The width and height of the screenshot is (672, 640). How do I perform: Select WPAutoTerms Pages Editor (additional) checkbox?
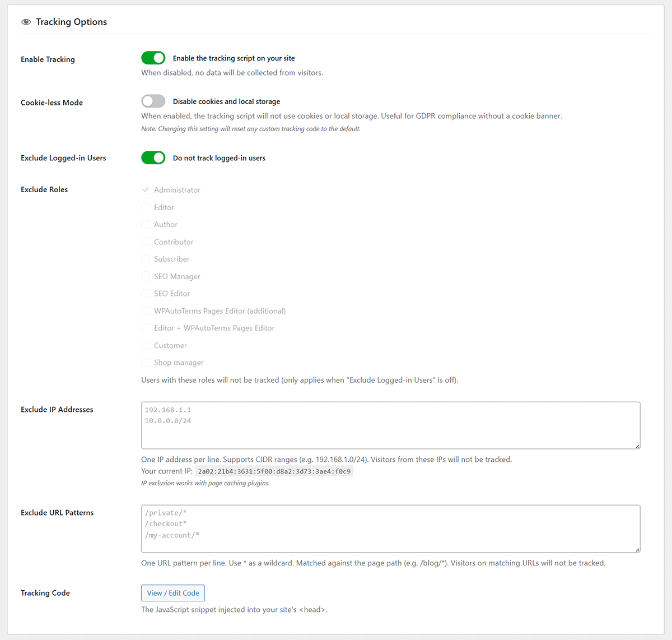(146, 310)
